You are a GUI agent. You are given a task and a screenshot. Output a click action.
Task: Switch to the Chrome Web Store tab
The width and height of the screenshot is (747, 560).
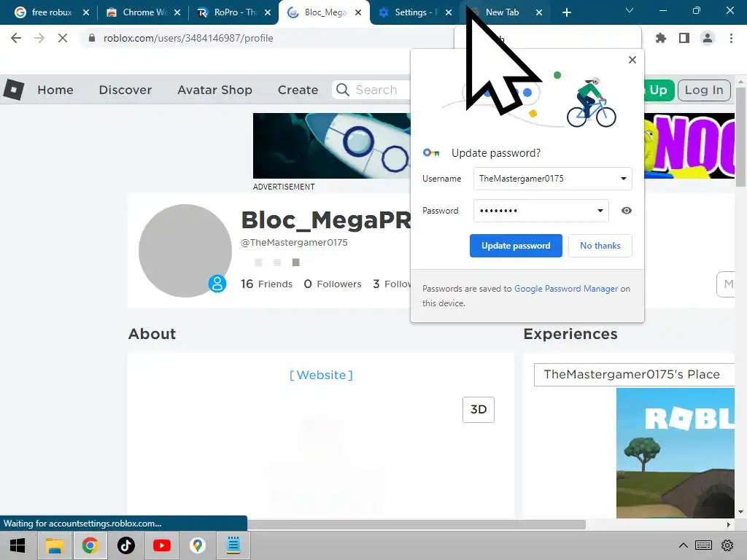[144, 12]
